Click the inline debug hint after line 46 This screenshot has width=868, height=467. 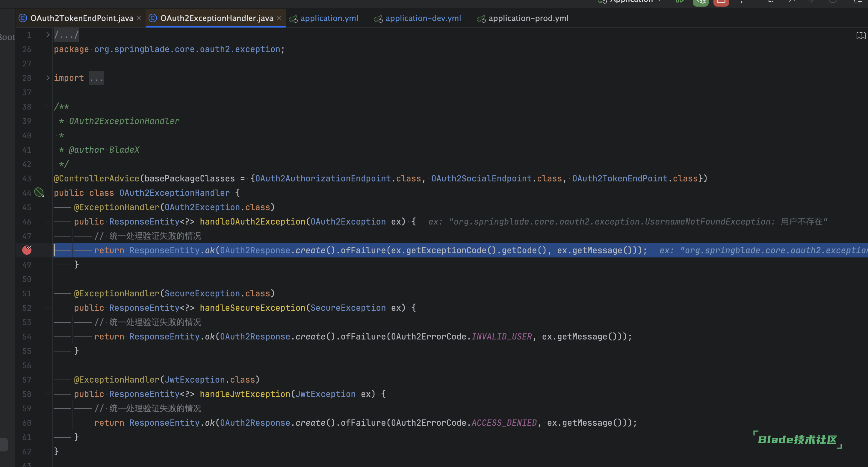click(x=628, y=222)
